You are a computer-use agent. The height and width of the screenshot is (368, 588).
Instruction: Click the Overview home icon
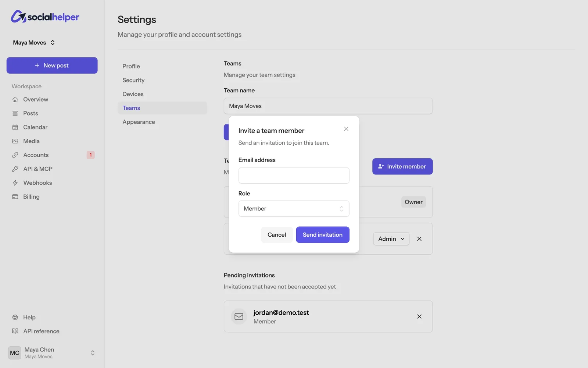pyautogui.click(x=15, y=99)
